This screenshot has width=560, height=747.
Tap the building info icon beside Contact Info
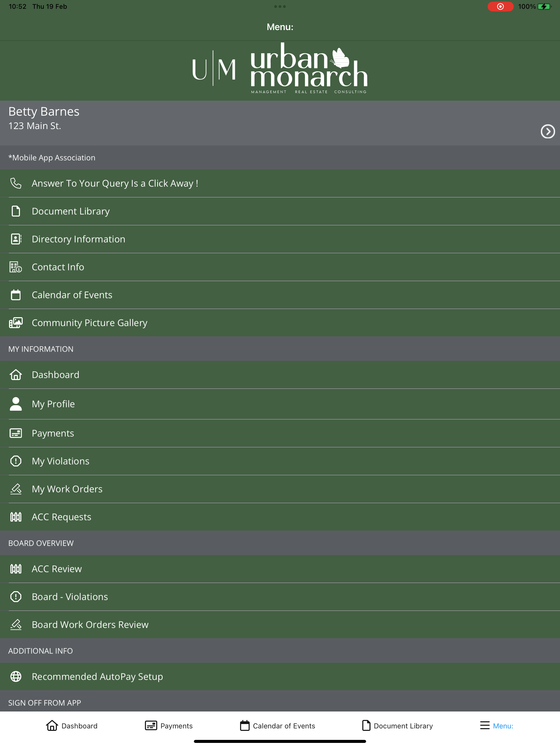tap(16, 267)
